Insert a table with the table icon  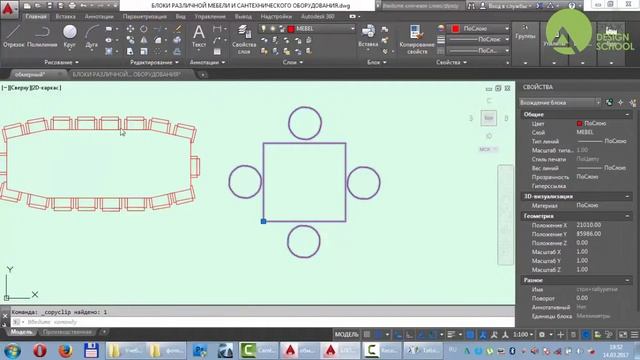(217, 51)
